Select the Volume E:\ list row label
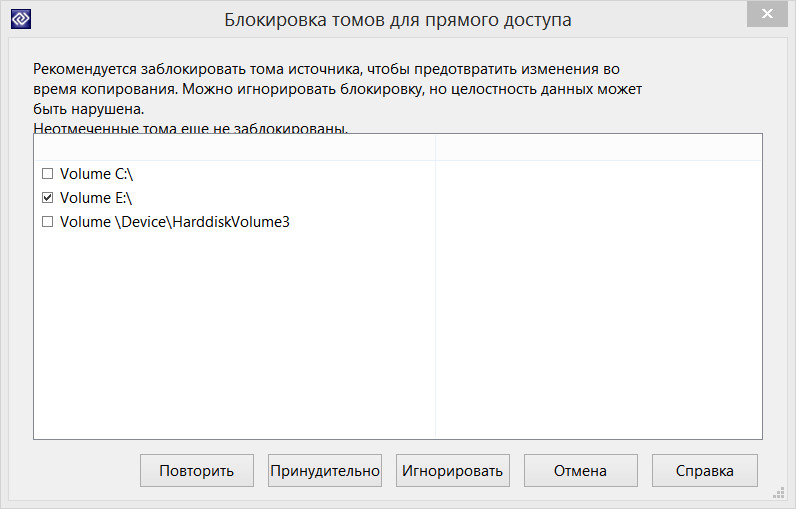This screenshot has height=509, width=796. (x=96, y=198)
